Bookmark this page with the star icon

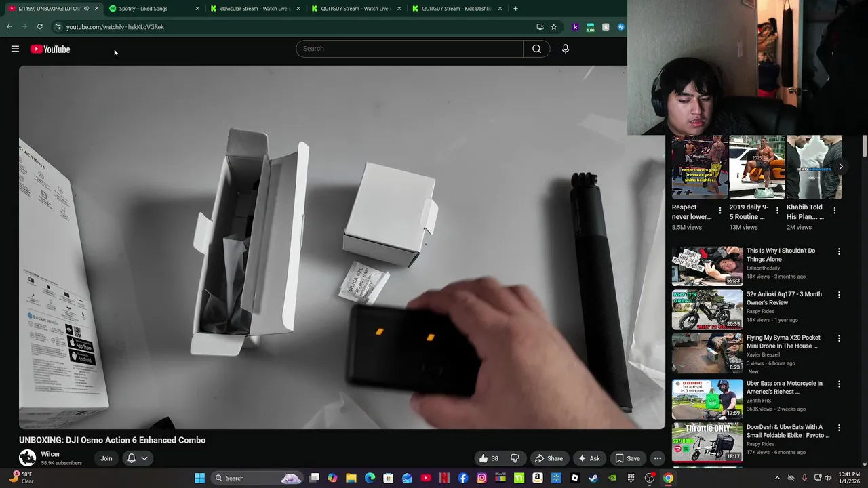(x=553, y=27)
